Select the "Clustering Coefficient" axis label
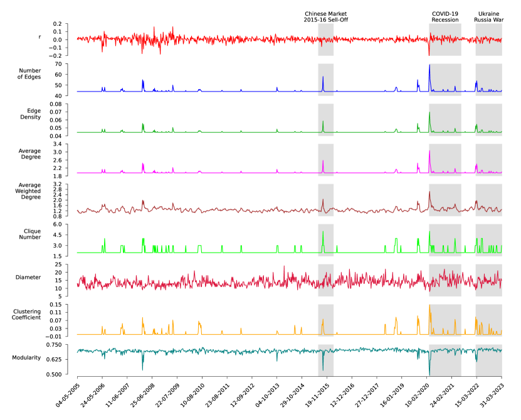Viewport: 521px width, 420px height. (26, 315)
